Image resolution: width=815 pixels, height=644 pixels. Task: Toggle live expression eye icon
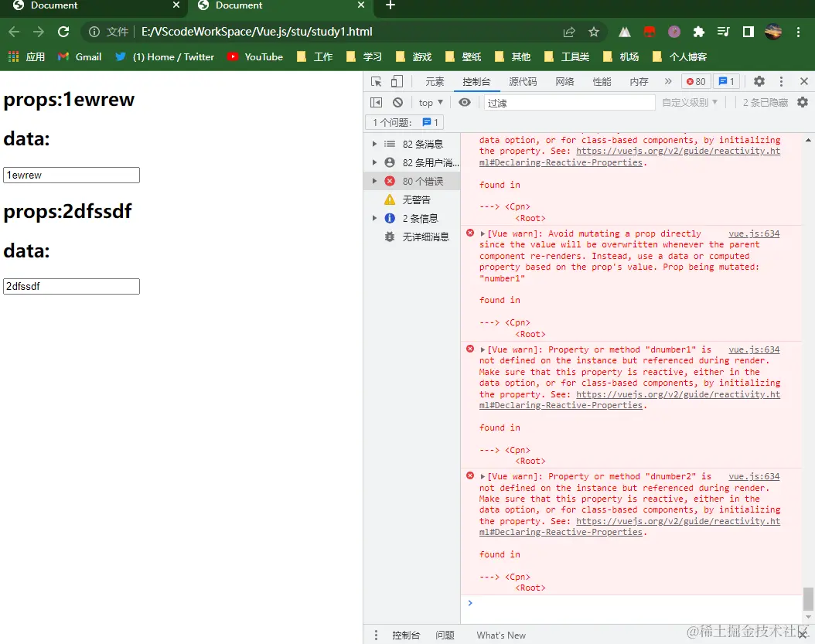point(465,102)
